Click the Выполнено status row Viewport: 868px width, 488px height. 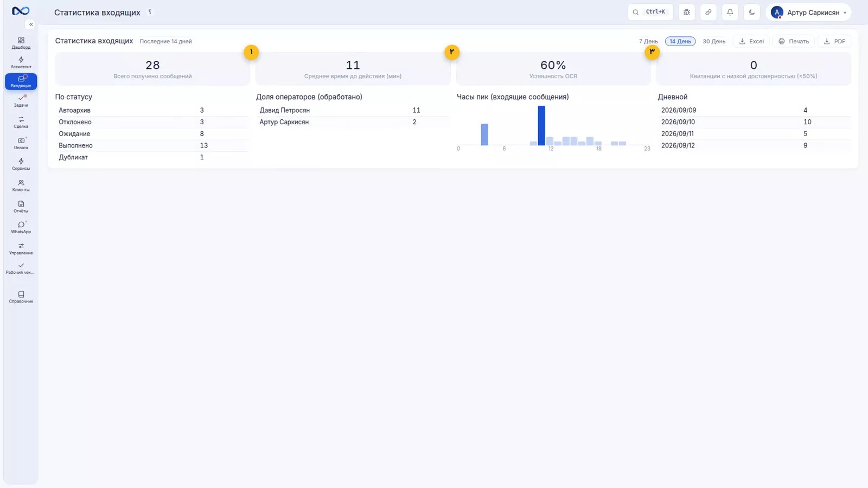(152, 145)
